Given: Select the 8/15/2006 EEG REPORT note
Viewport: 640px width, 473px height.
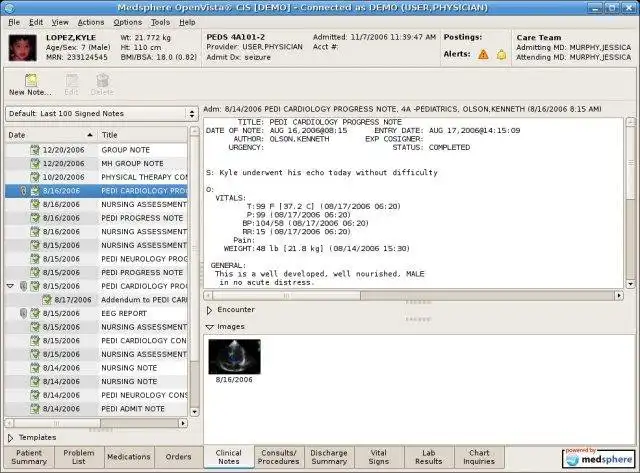Looking at the screenshot, I should (x=96, y=313).
